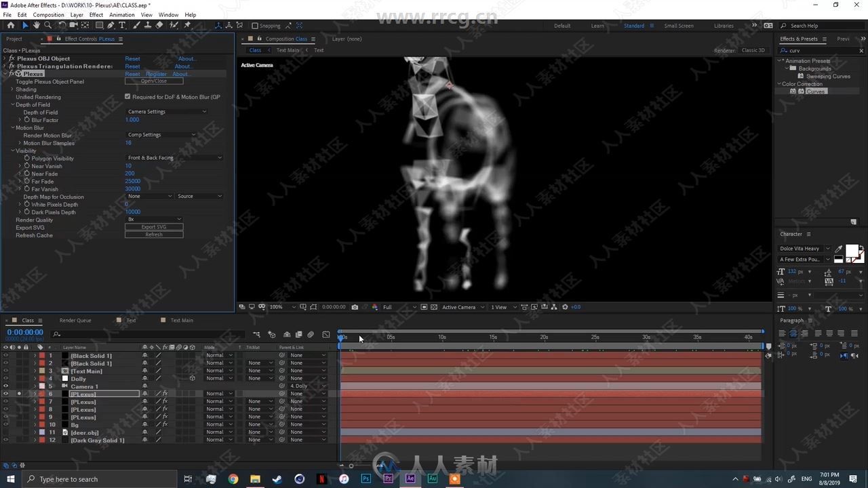Open Photoshop from the taskbar
This screenshot has height=488, width=868.
point(366,479)
